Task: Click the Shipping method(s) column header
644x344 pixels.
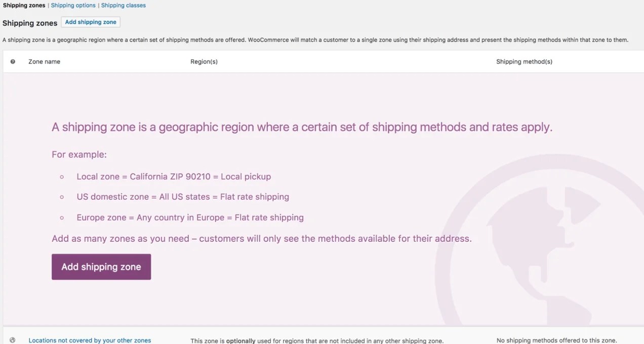Action: 524,61
